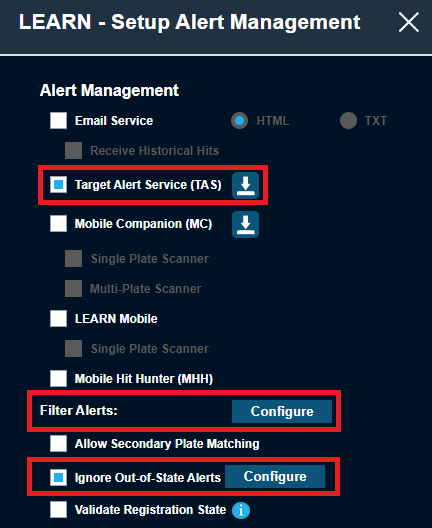
Task: Select the TXT email format
Action: (x=348, y=121)
